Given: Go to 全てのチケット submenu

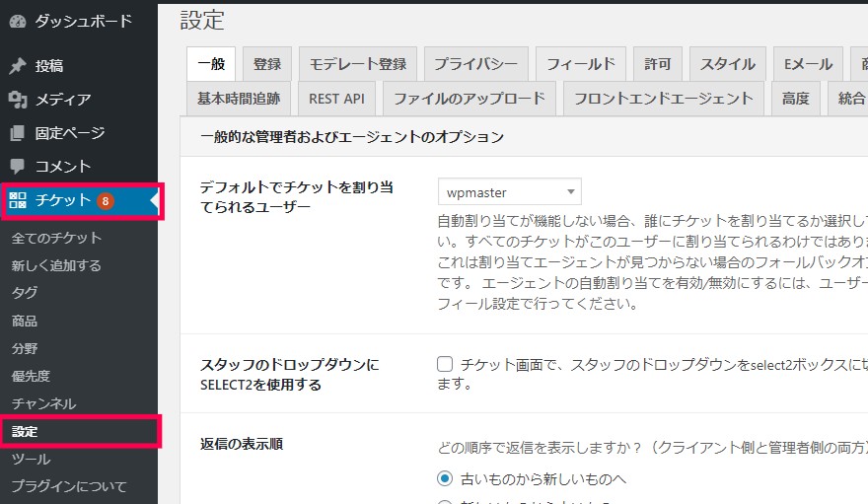Looking at the screenshot, I should (56, 238).
